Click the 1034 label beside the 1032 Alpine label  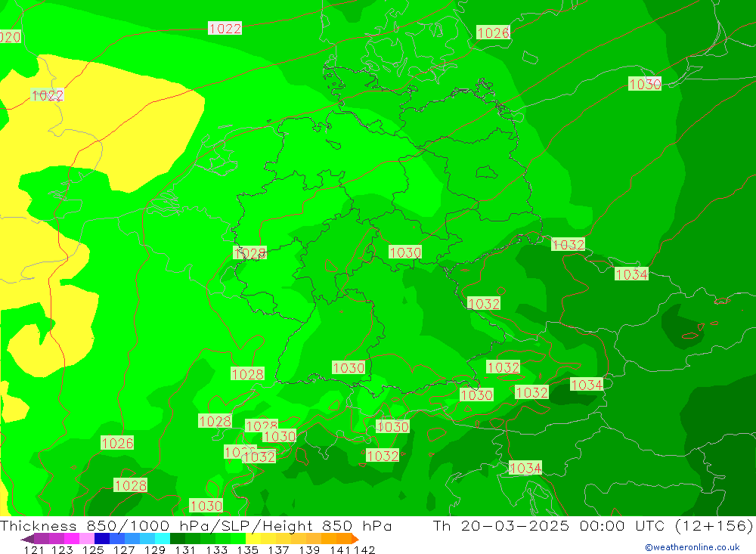tap(587, 384)
